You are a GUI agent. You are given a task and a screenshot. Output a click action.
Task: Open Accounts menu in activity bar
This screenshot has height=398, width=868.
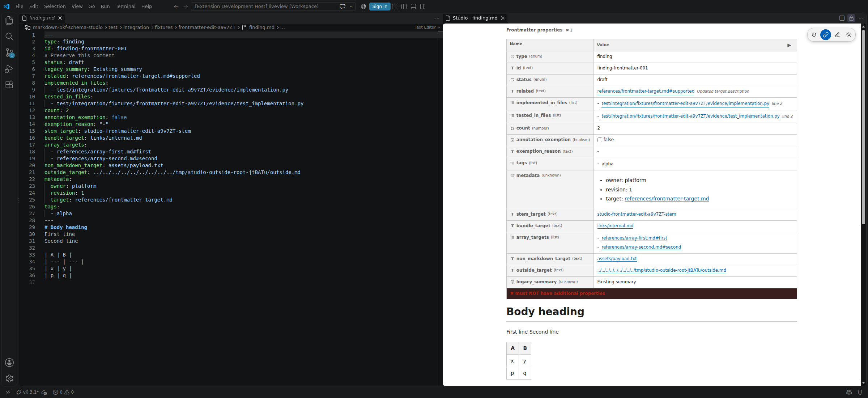click(9, 363)
